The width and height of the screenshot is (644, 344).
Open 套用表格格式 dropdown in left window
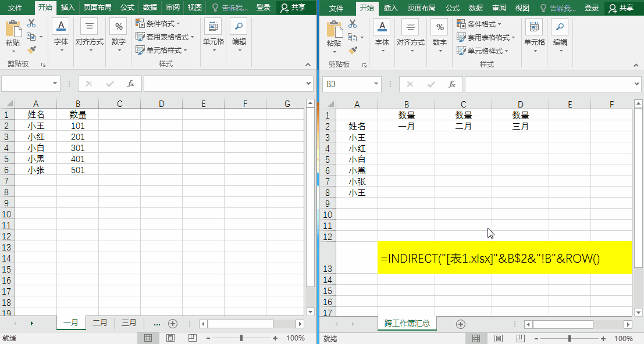(x=165, y=37)
